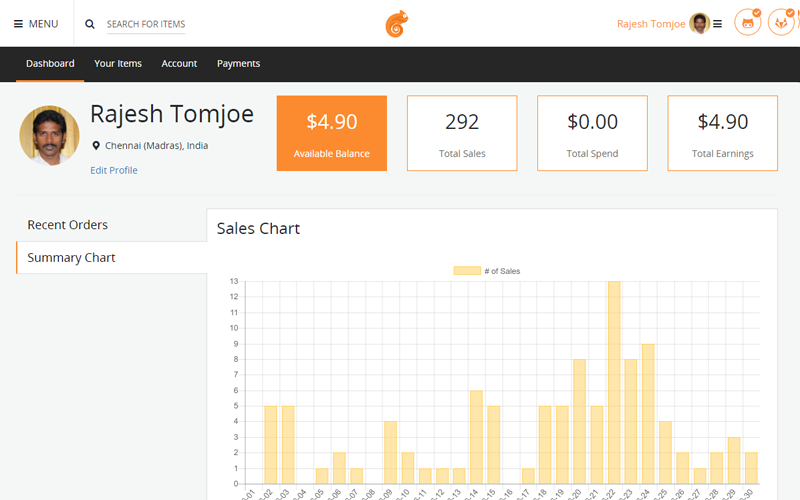Open the Account tab

point(179,64)
